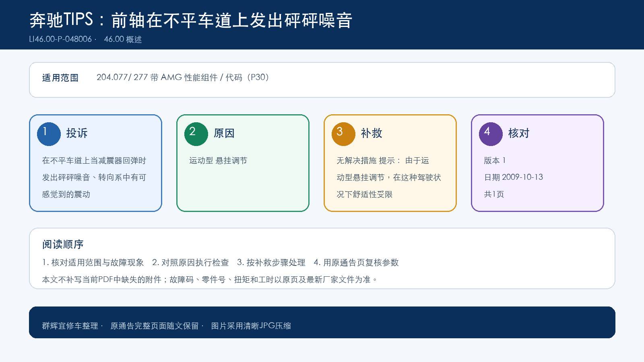The height and width of the screenshot is (362, 644).
Task: Click the green number 2 circle
Action: tap(196, 134)
